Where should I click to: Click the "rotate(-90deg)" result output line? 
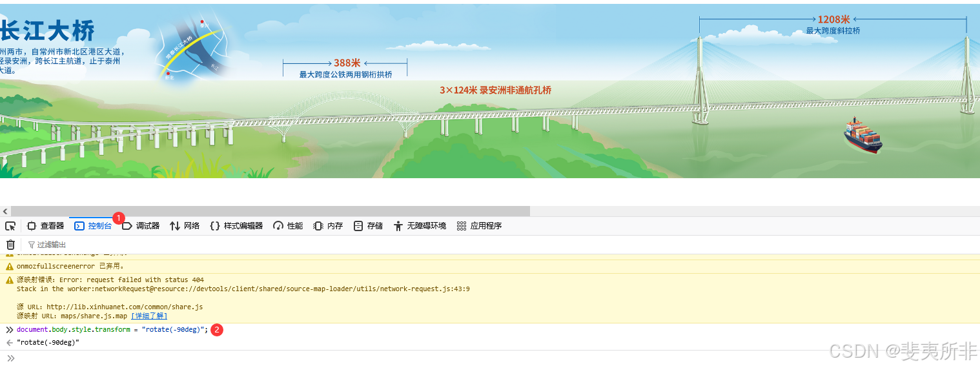coord(48,342)
